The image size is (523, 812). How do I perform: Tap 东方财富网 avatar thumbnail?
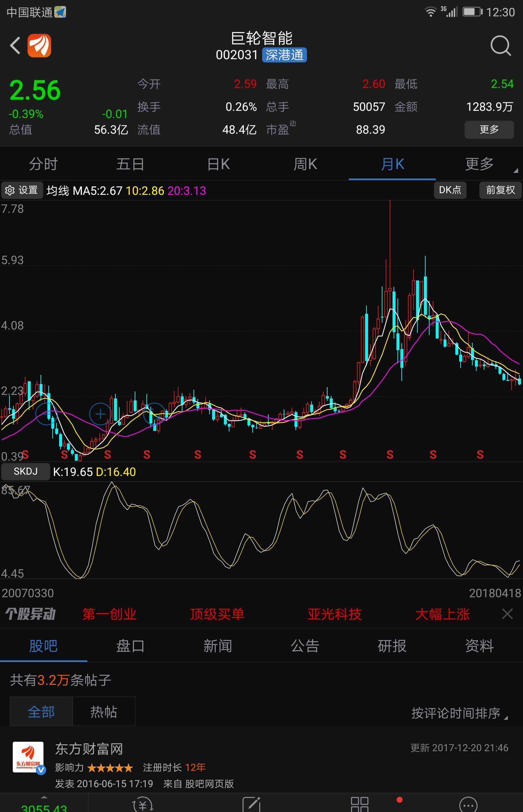point(28,757)
